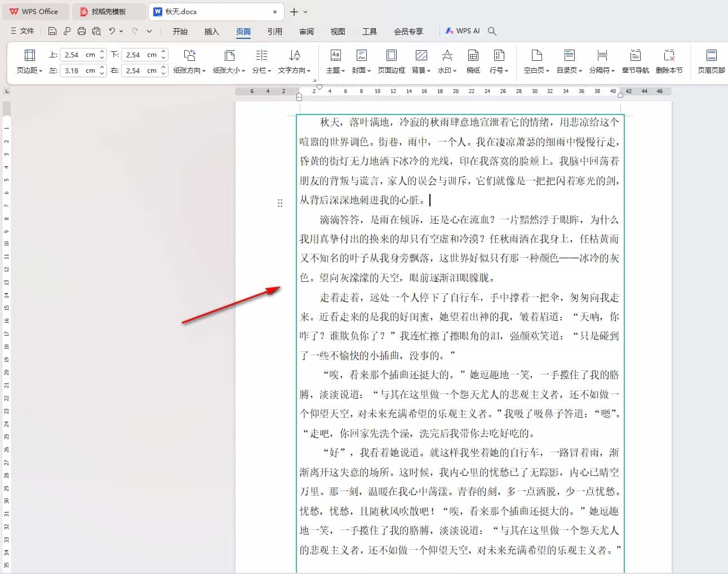Select the 秋天.docx document tab
728x574 pixels.
point(216,11)
